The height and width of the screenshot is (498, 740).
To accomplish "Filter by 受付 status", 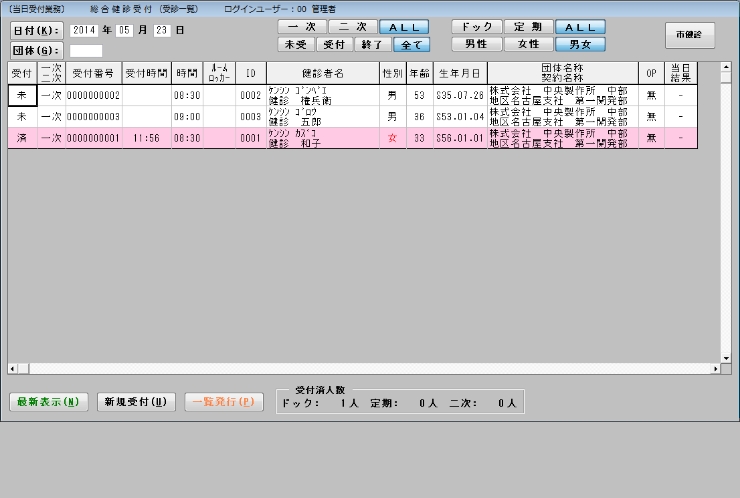I will pos(334,45).
